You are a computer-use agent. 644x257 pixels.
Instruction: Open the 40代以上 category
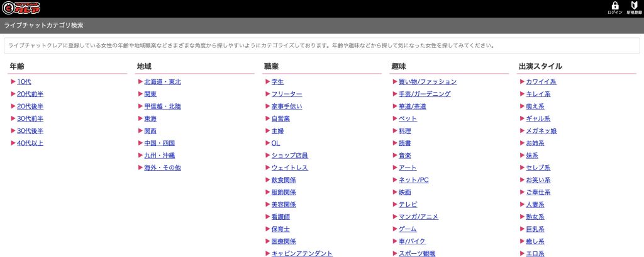pos(30,144)
